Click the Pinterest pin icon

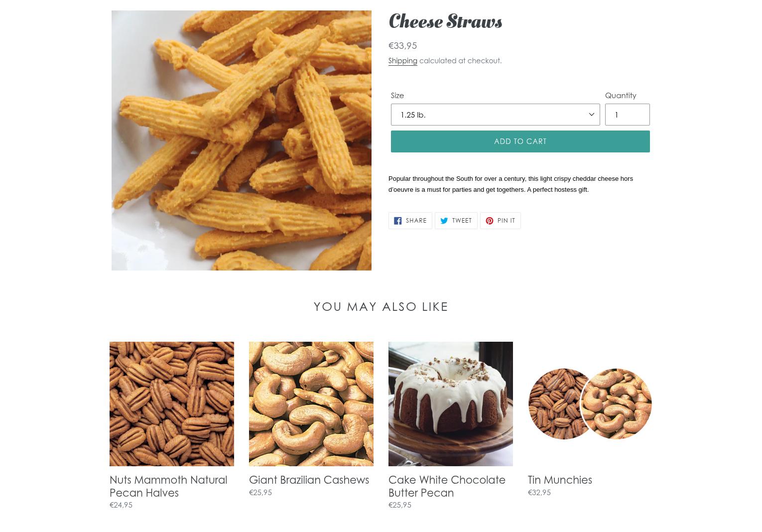pyautogui.click(x=489, y=221)
